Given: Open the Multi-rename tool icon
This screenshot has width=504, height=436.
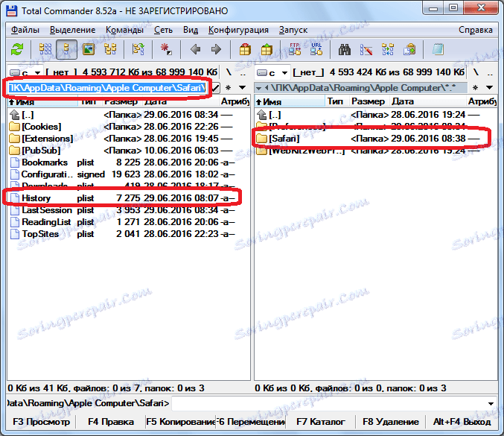Looking at the screenshot, I should tap(366, 49).
